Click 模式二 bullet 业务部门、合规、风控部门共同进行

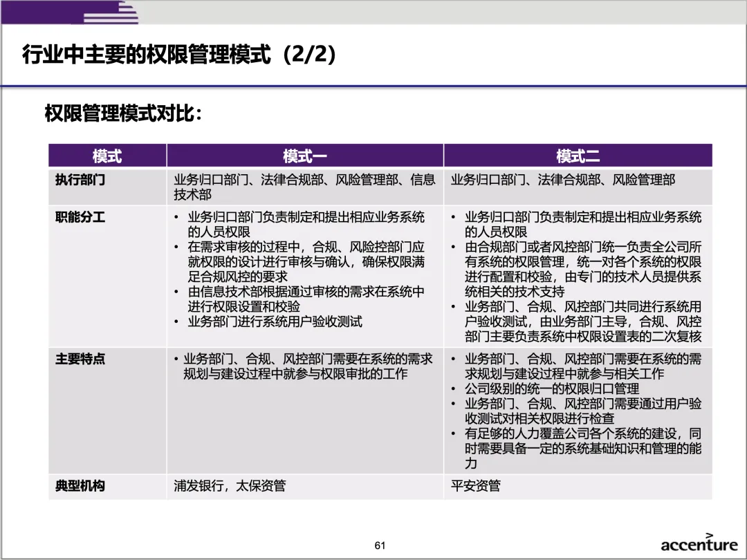577,321
